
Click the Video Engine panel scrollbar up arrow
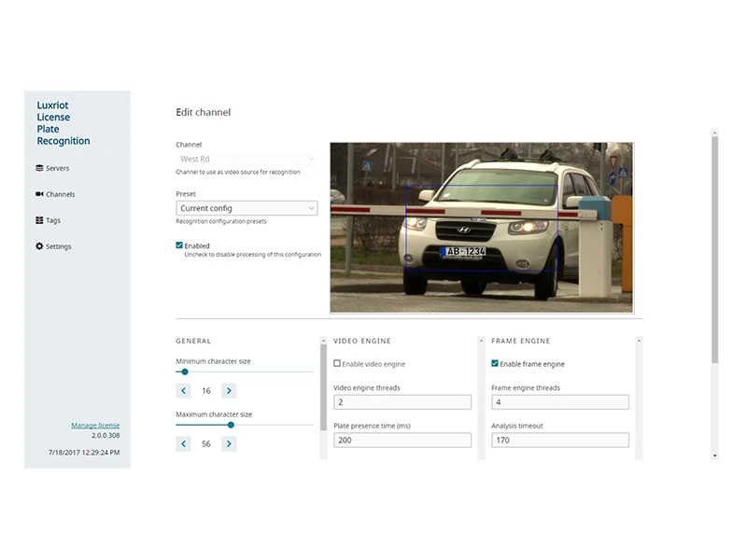(x=481, y=341)
